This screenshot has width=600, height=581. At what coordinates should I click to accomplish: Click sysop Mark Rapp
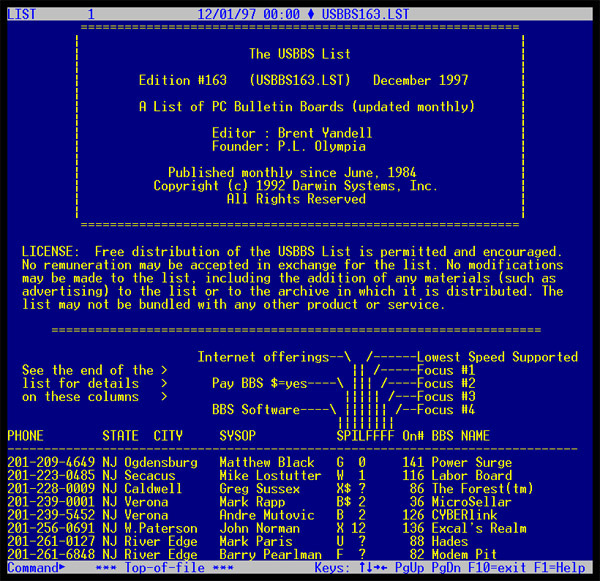point(252,502)
